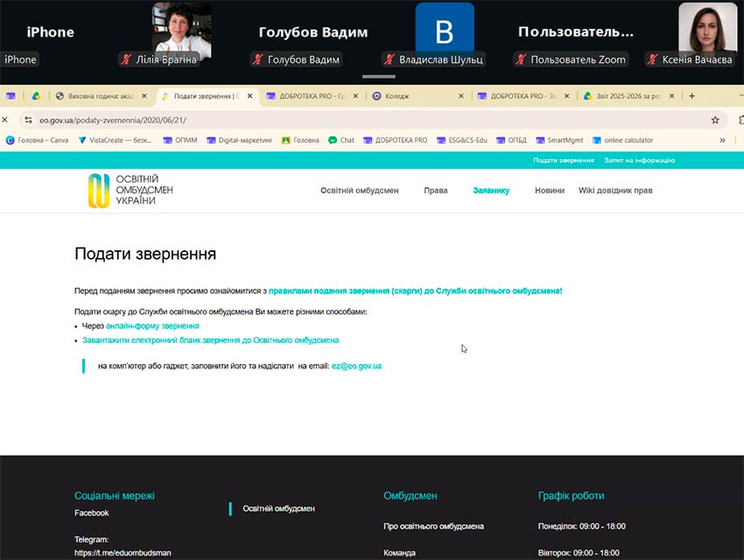Open the Facebook link in footer
This screenshot has width=744, height=560.
coord(92,513)
